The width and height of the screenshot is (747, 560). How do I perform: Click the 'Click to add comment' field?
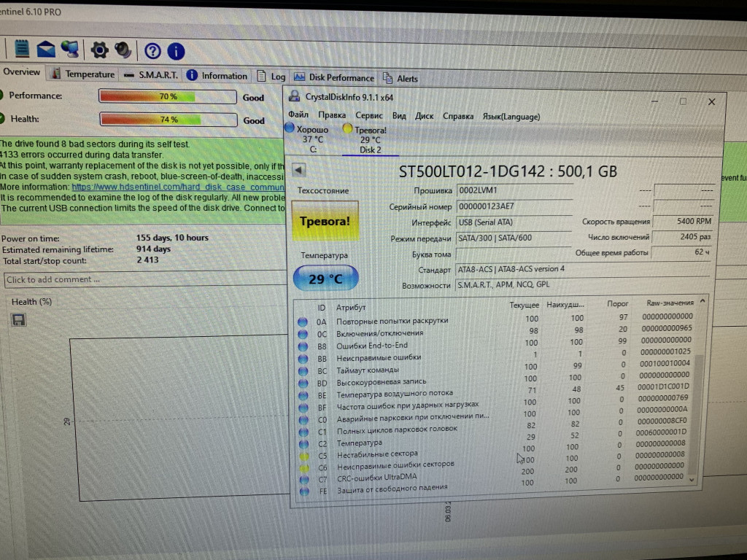click(x=145, y=279)
